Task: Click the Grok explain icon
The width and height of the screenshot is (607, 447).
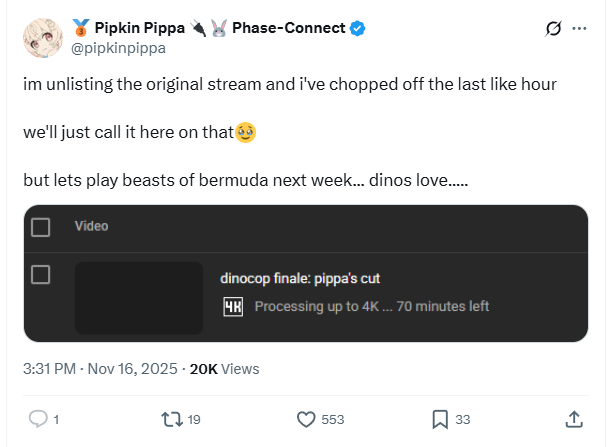Action: tap(550, 29)
